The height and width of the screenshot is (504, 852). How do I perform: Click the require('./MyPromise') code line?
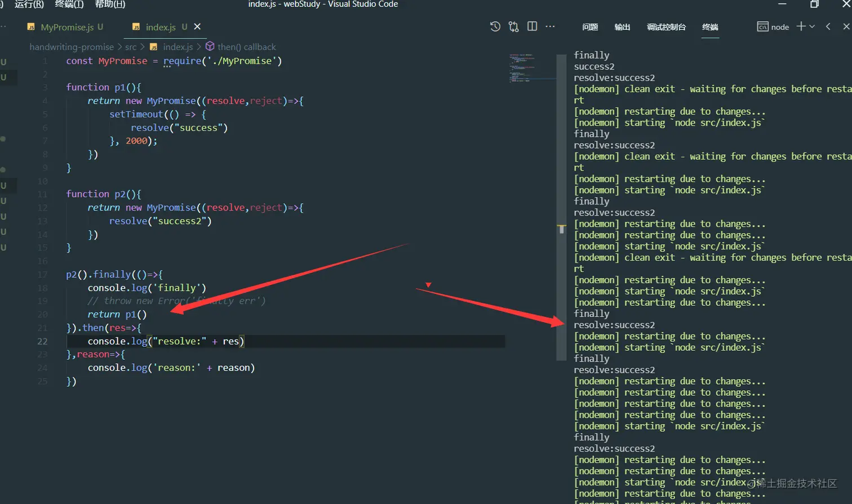[x=174, y=61]
